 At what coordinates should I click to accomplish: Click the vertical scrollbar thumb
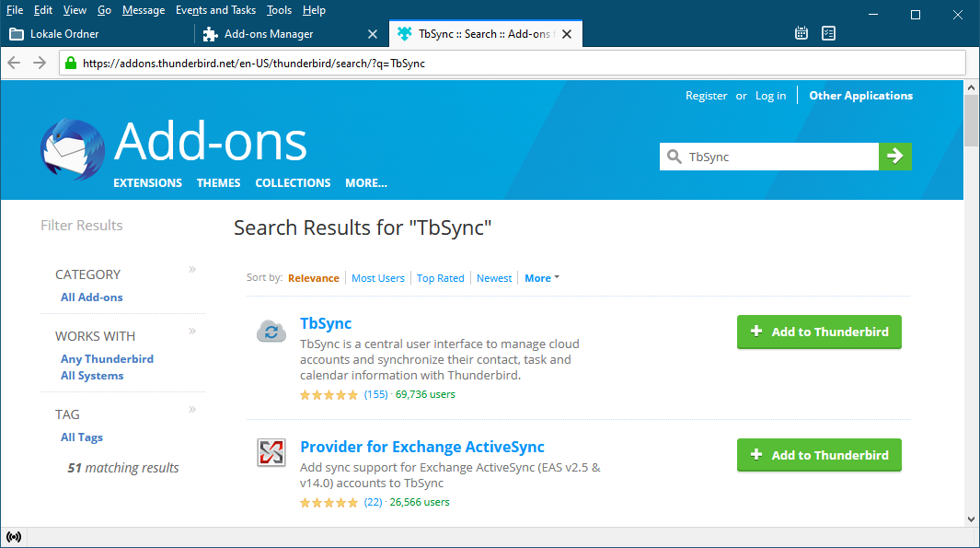click(971, 121)
